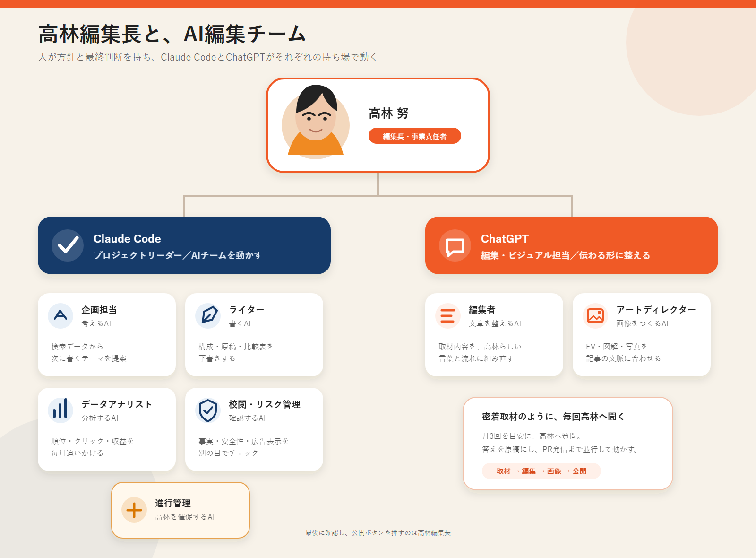The image size is (756, 558).
Task: Click footer note 最後に確認し、公開ボタンを押すのは高林編集長
Action: tap(378, 533)
